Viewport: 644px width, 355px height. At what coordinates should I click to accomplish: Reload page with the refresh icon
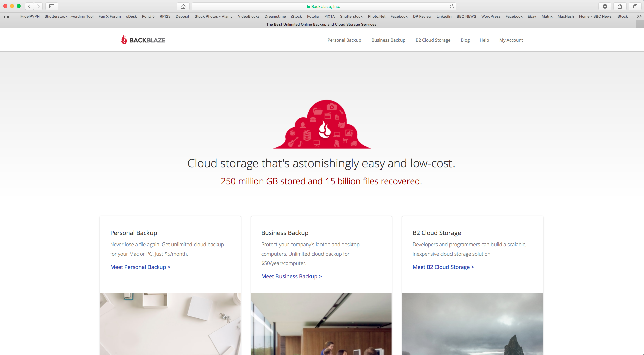click(x=452, y=6)
